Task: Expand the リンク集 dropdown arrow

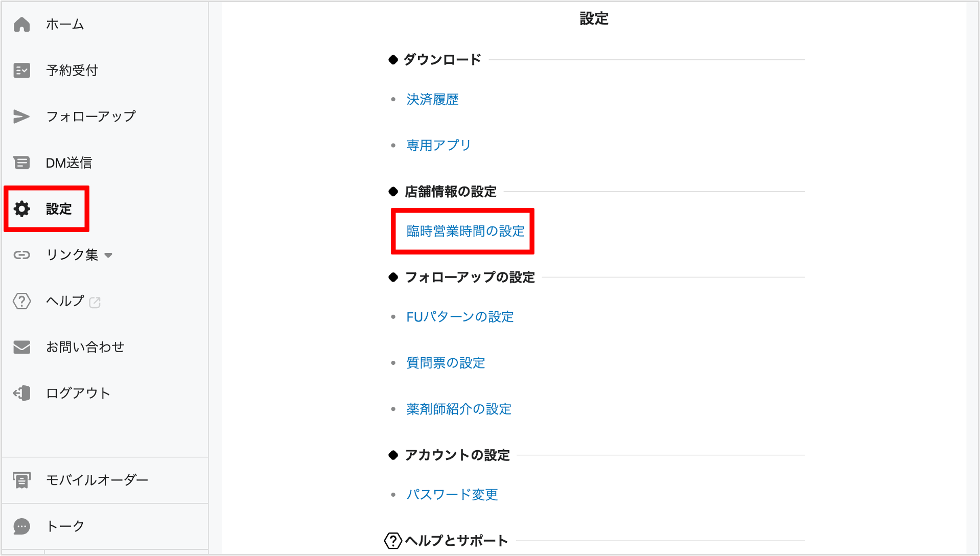Action: tap(108, 255)
